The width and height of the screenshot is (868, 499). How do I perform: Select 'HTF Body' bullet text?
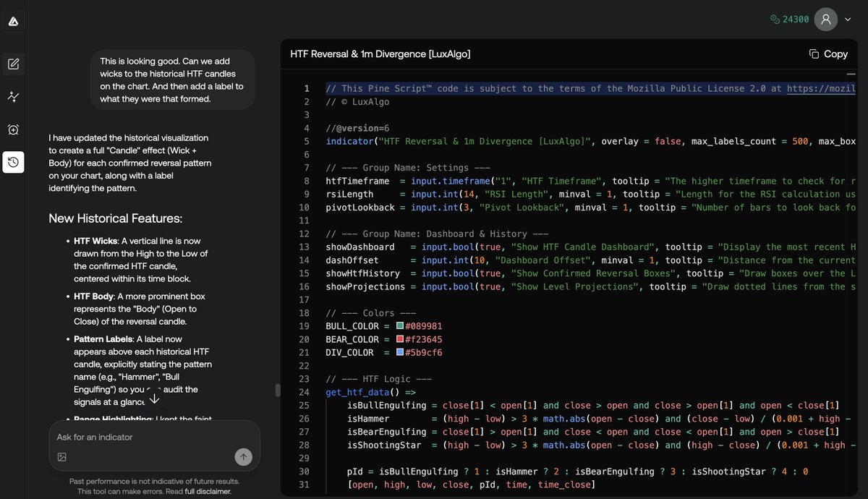pyautogui.click(x=94, y=297)
